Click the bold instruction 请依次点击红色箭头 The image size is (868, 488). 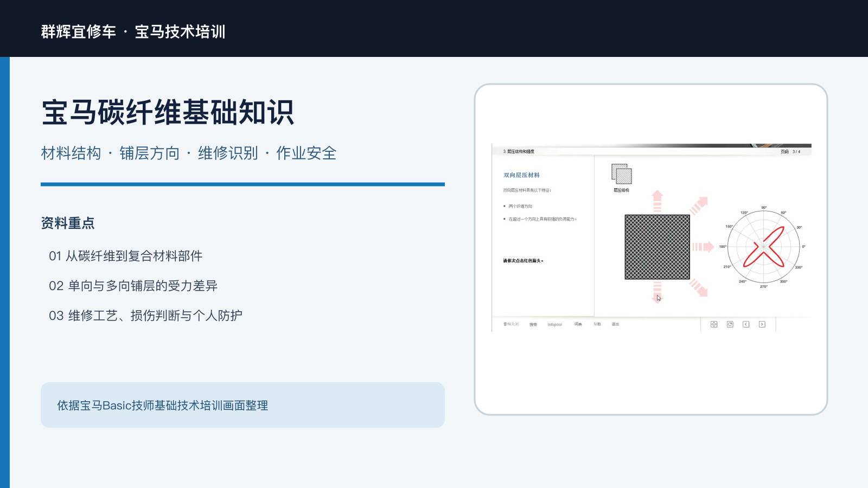pos(523,261)
